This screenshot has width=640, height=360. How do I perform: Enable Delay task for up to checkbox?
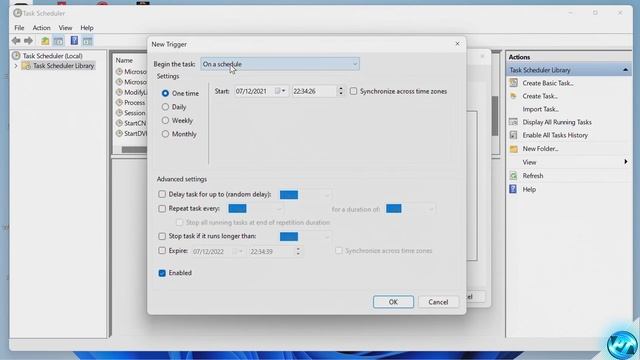pos(162,194)
